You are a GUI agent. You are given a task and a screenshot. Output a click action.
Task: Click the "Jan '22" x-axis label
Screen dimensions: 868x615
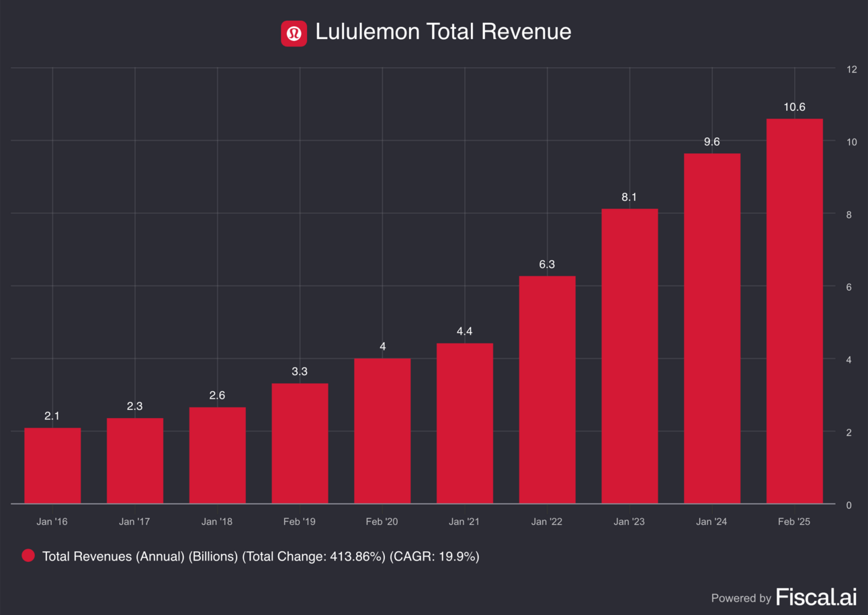(x=547, y=522)
